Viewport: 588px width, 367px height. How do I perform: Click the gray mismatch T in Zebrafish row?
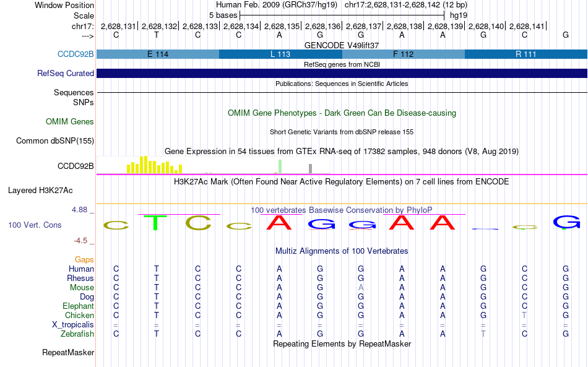pos(483,334)
